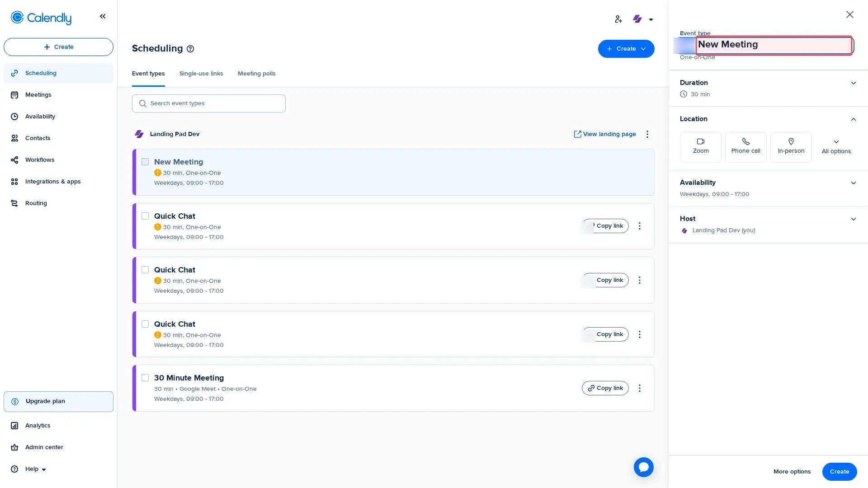The image size is (868, 488).
Task: Open Contacts from the sidebar
Action: 38,138
